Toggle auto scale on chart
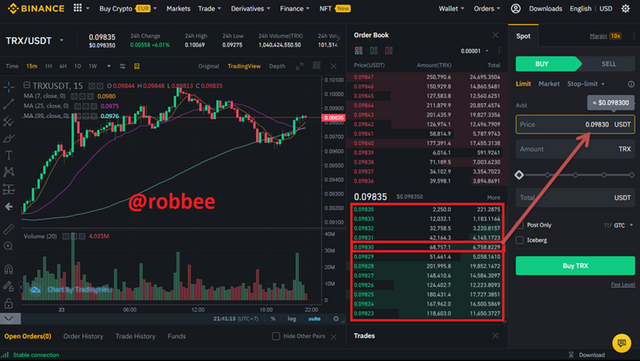Screen dimensions: 640x361 pos(314,319)
